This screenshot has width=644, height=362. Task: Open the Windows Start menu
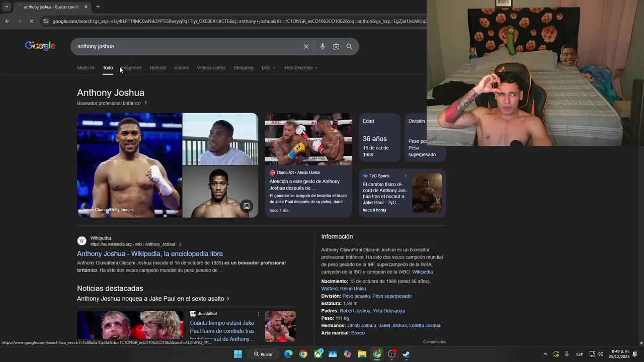tap(237, 354)
